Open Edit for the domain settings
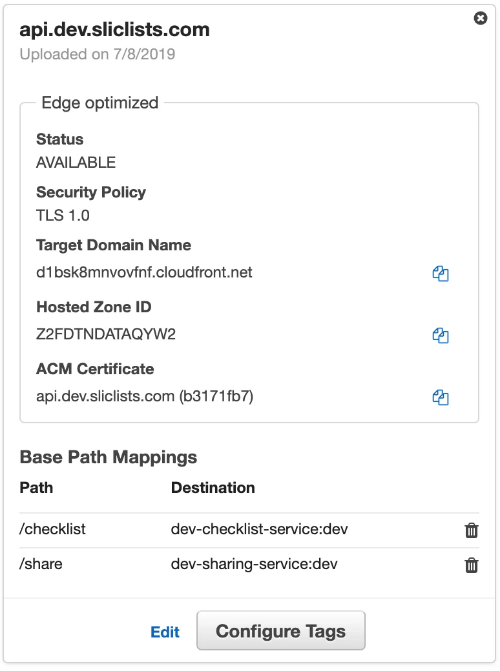 (x=165, y=632)
